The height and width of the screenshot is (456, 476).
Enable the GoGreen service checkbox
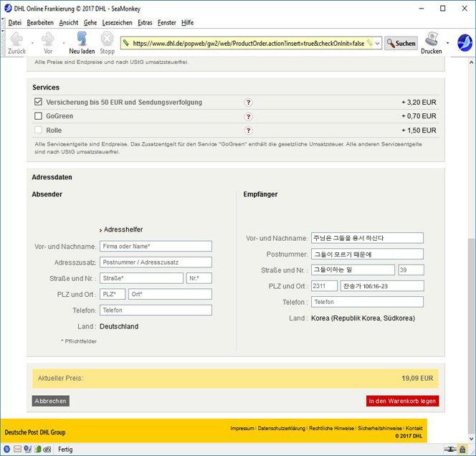(x=38, y=116)
